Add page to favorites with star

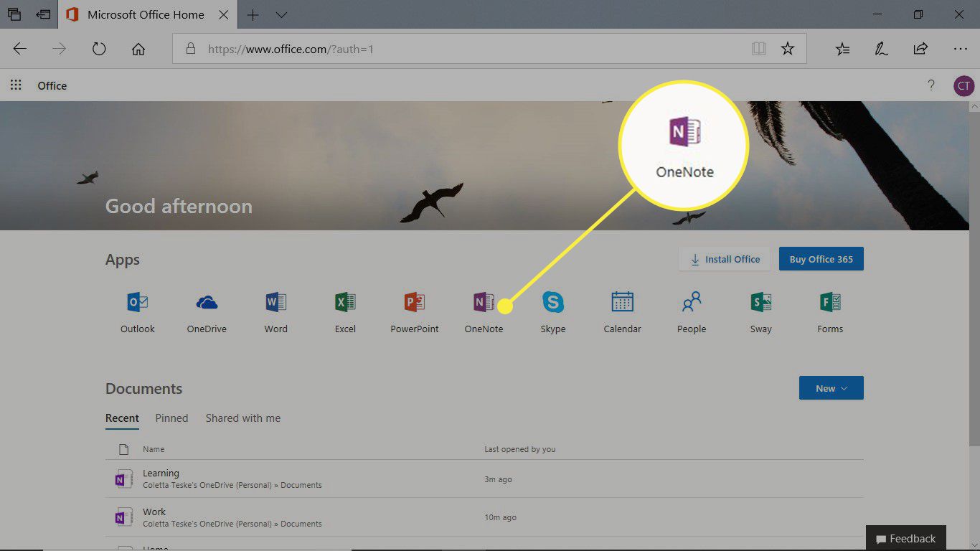[x=788, y=49]
